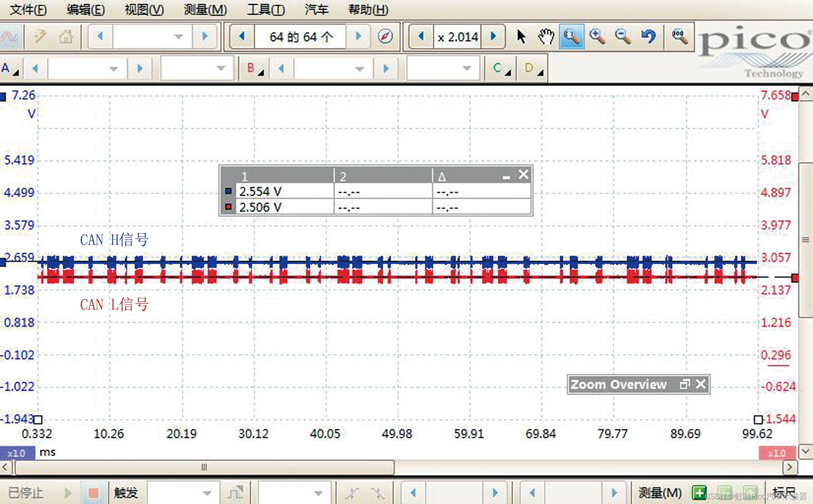Add a measurement with green plus icon

click(699, 492)
